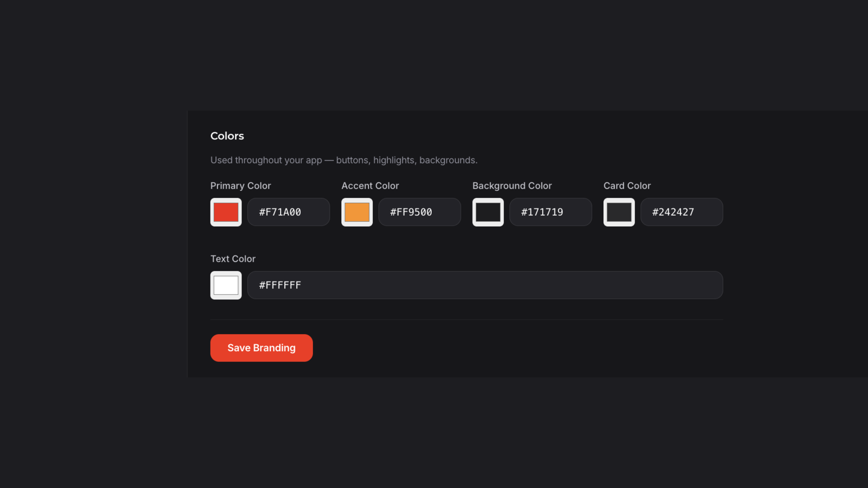Click the Save Branding button
Viewport: 868px width, 488px height.
261,348
